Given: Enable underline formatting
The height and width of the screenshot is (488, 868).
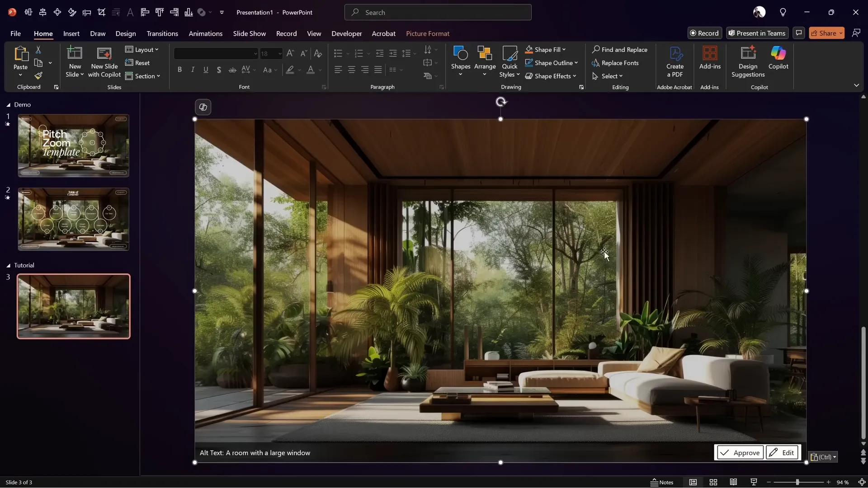Looking at the screenshot, I should click(206, 70).
